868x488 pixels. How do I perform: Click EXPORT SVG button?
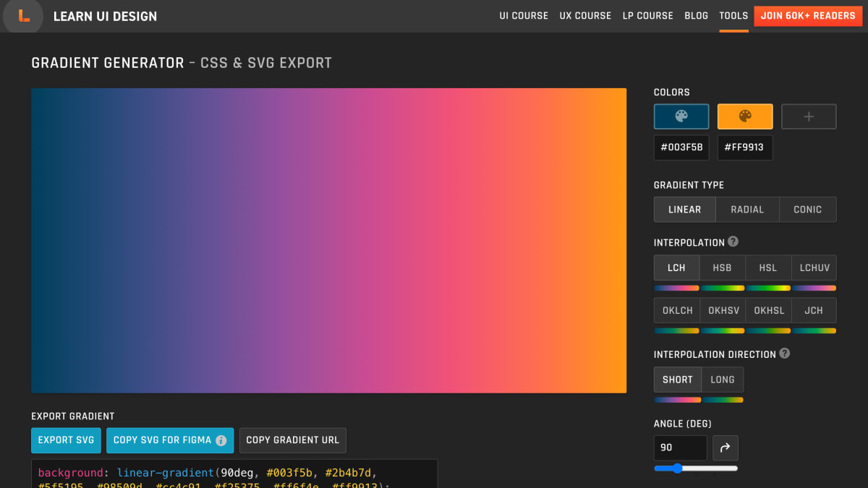66,440
